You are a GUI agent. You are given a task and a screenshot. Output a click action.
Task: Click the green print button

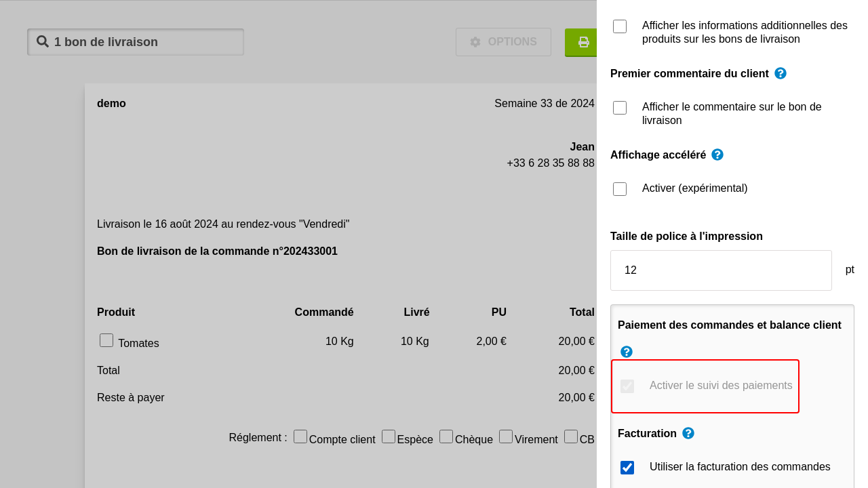[583, 42]
